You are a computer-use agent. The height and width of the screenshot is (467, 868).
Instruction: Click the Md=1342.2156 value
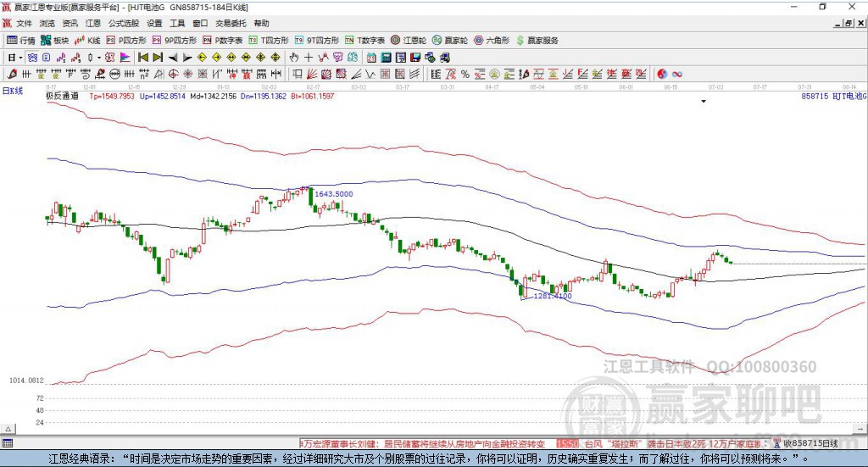point(213,97)
